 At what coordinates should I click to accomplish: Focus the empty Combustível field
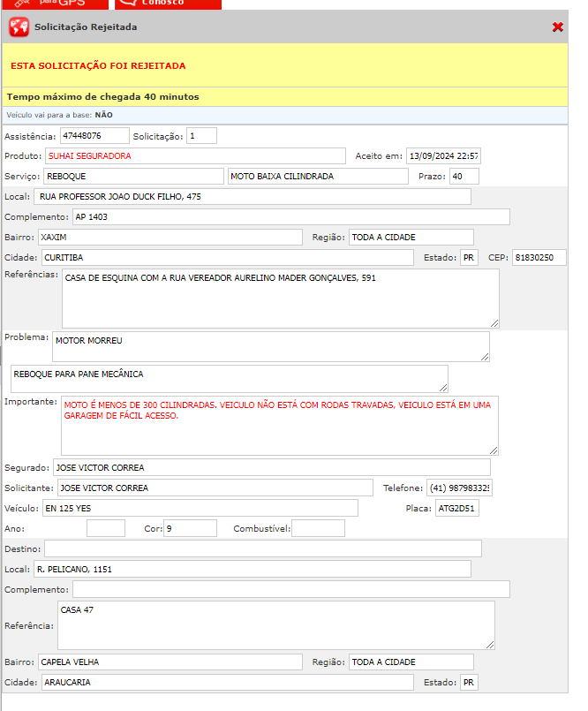(x=318, y=528)
